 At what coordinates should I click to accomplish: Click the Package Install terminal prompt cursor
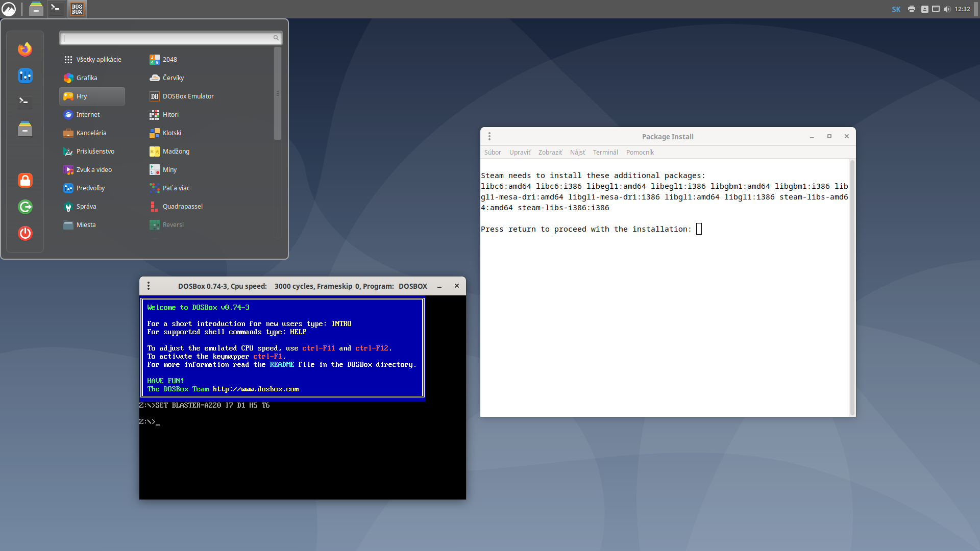coord(699,229)
